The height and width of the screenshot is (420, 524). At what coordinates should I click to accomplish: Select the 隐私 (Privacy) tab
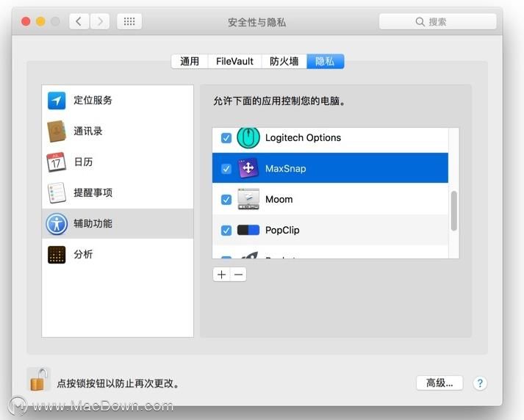click(325, 62)
